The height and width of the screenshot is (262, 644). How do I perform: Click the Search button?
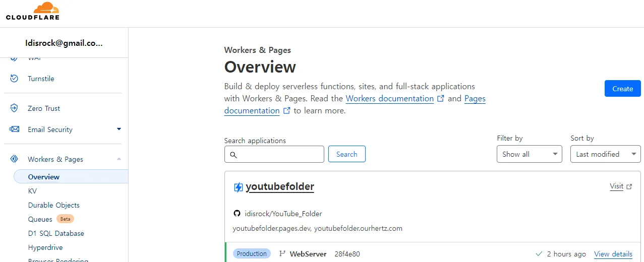347,154
